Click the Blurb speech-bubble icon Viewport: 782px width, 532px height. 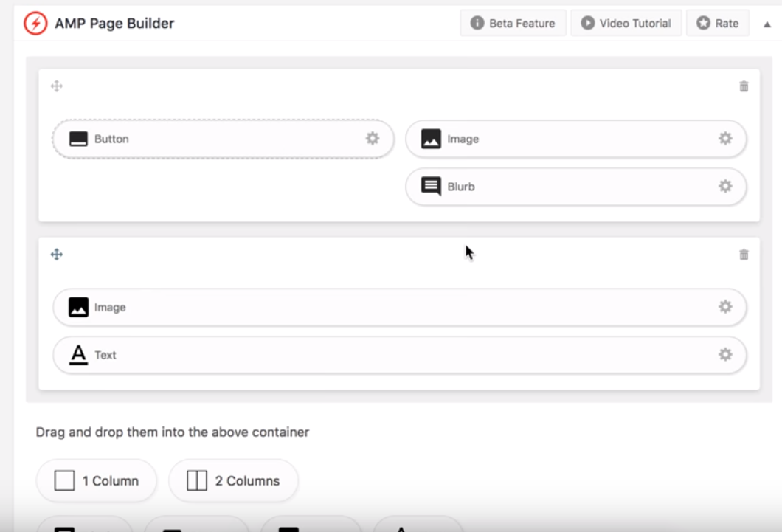point(431,187)
